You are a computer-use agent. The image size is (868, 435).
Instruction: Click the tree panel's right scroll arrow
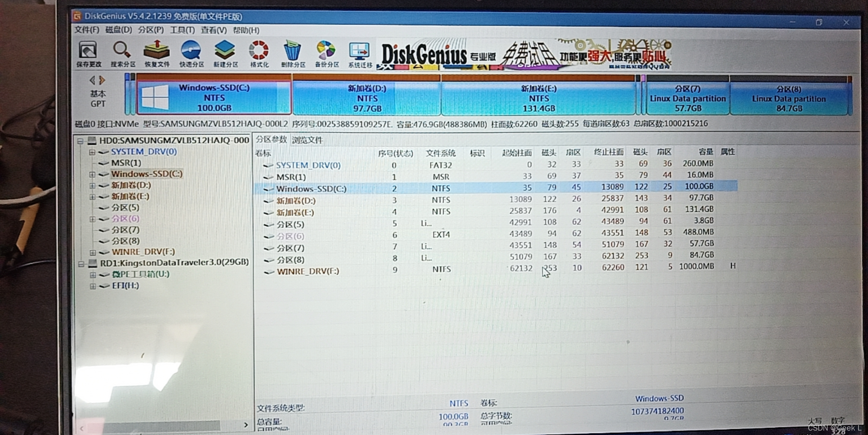pos(246,425)
